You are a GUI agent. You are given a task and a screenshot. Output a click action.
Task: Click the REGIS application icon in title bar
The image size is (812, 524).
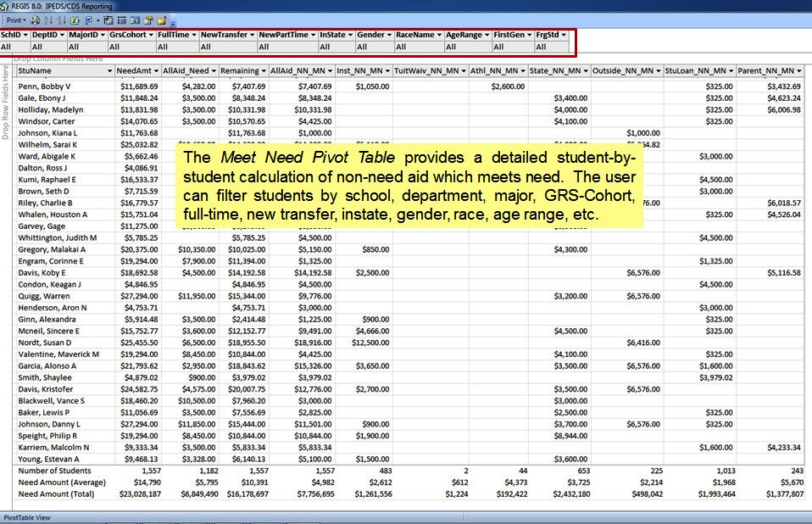(4, 6)
